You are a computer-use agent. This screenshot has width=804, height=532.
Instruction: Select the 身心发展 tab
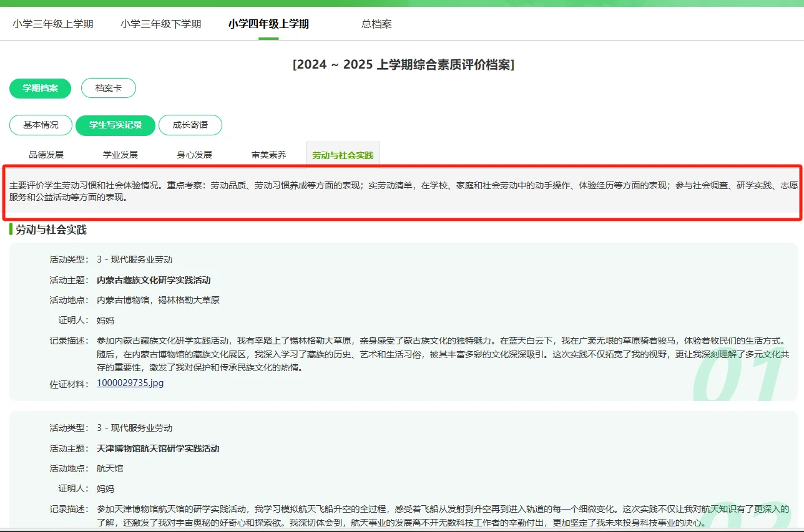tap(193, 154)
